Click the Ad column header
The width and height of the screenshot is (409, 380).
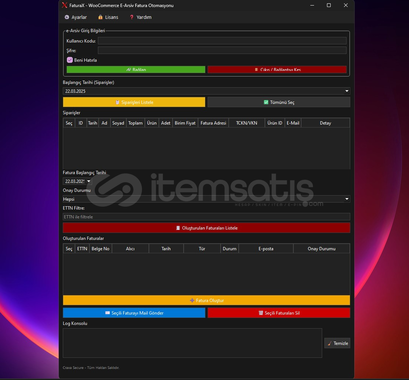tap(104, 123)
